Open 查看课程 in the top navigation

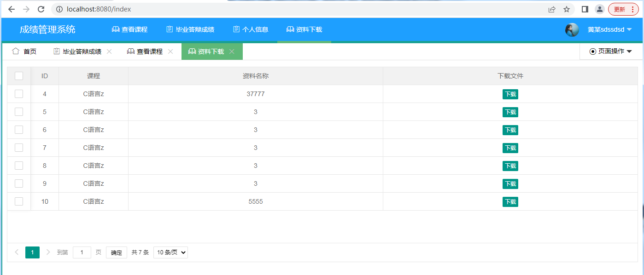(x=129, y=29)
